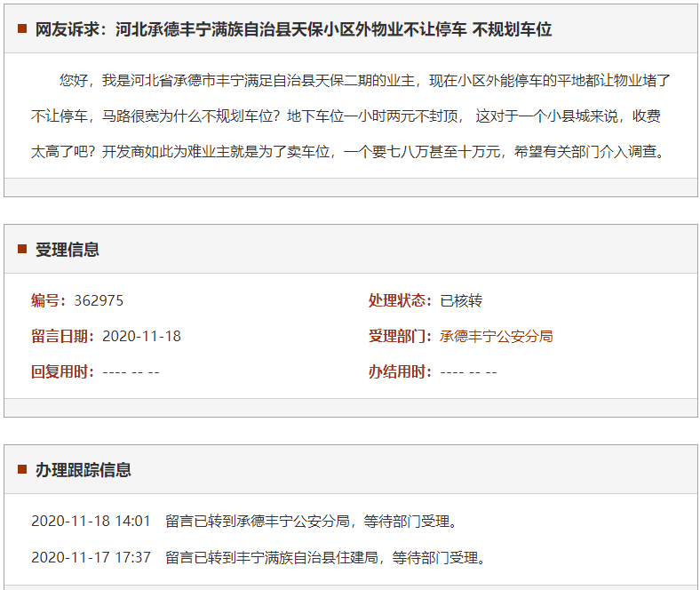The width and height of the screenshot is (700, 590).
Task: Click the square icon beside 网友诉求 title
Action: (x=22, y=29)
